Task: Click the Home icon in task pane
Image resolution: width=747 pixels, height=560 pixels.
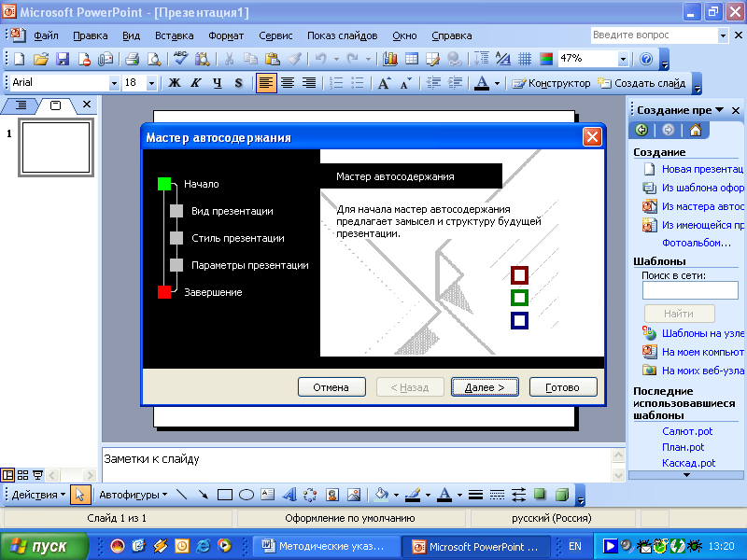Action: (696, 130)
